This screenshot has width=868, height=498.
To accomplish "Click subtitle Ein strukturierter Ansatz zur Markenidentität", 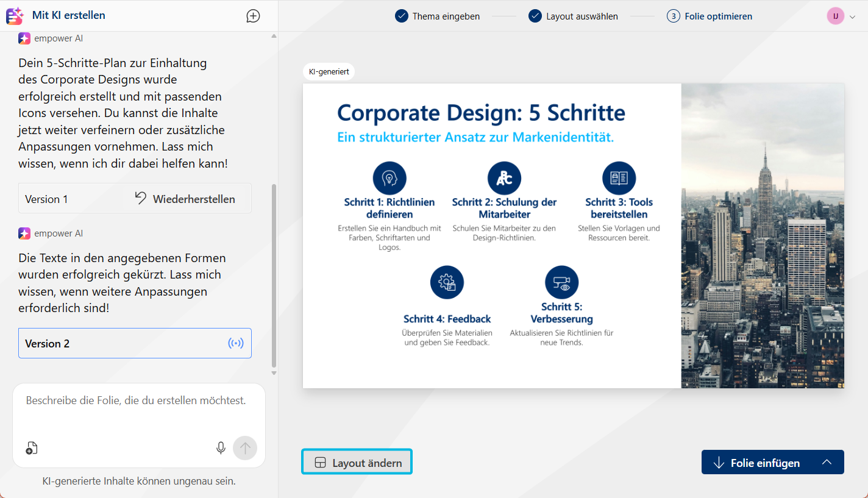I will [x=475, y=137].
